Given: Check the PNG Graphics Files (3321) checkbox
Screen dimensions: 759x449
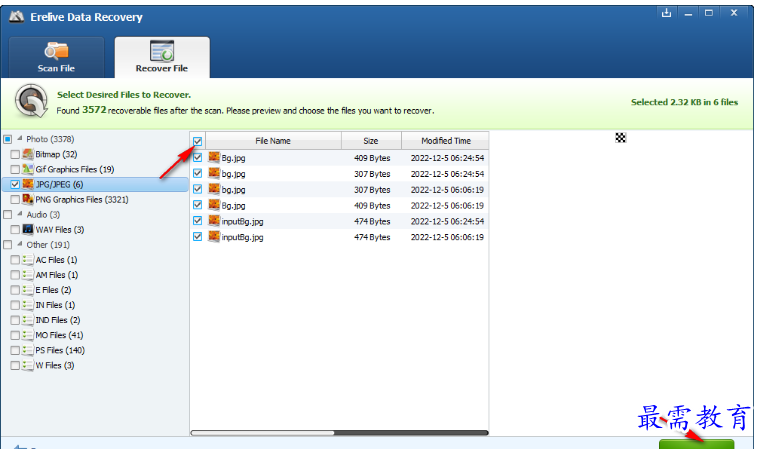Looking at the screenshot, I should (x=15, y=199).
